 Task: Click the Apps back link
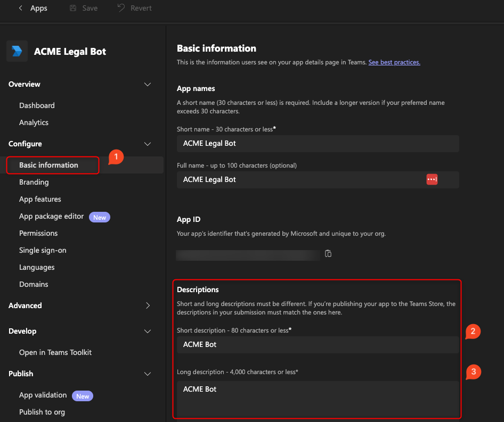click(x=38, y=9)
